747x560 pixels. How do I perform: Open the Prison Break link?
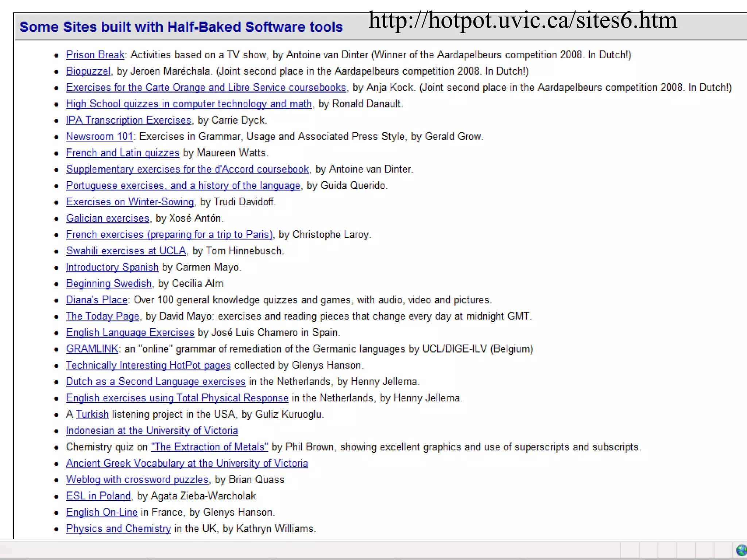click(95, 55)
